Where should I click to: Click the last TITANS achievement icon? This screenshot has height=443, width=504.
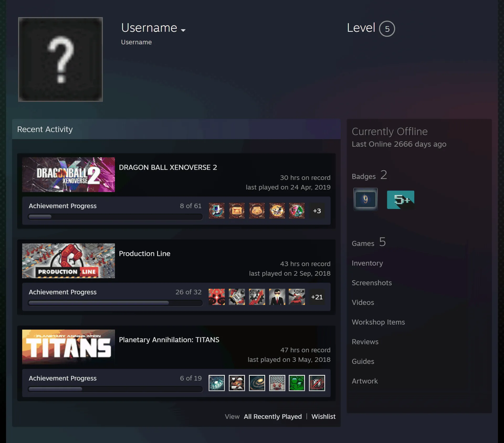[317, 383]
